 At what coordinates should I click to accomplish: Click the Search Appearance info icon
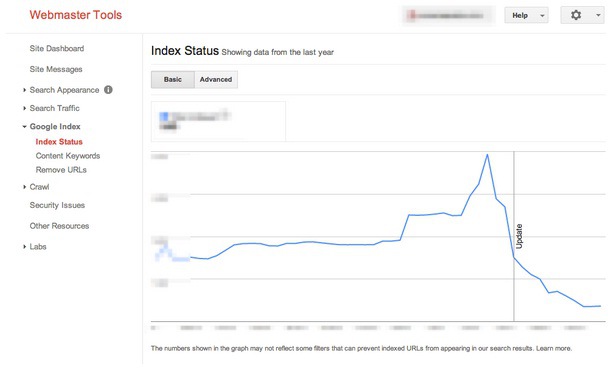[108, 90]
